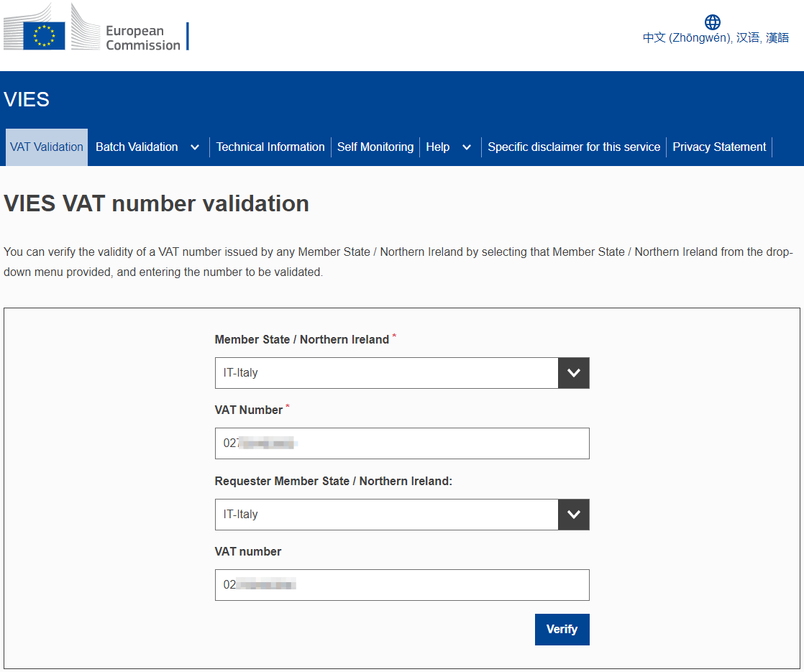Expand the Help chevron arrow

pos(467,147)
